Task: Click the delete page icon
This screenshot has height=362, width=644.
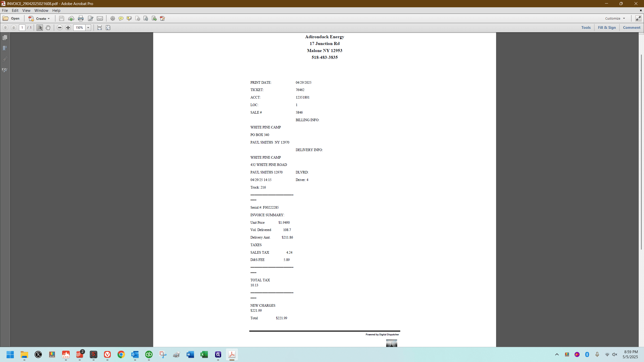Action: pyautogui.click(x=138, y=18)
